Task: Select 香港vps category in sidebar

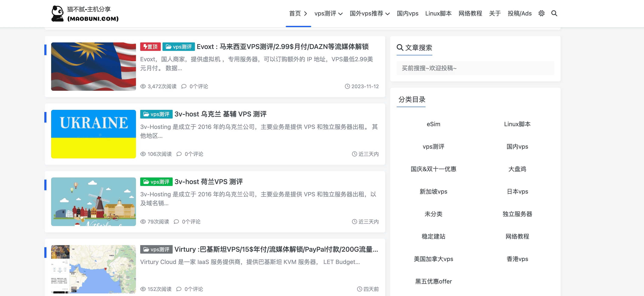Action: tap(517, 259)
